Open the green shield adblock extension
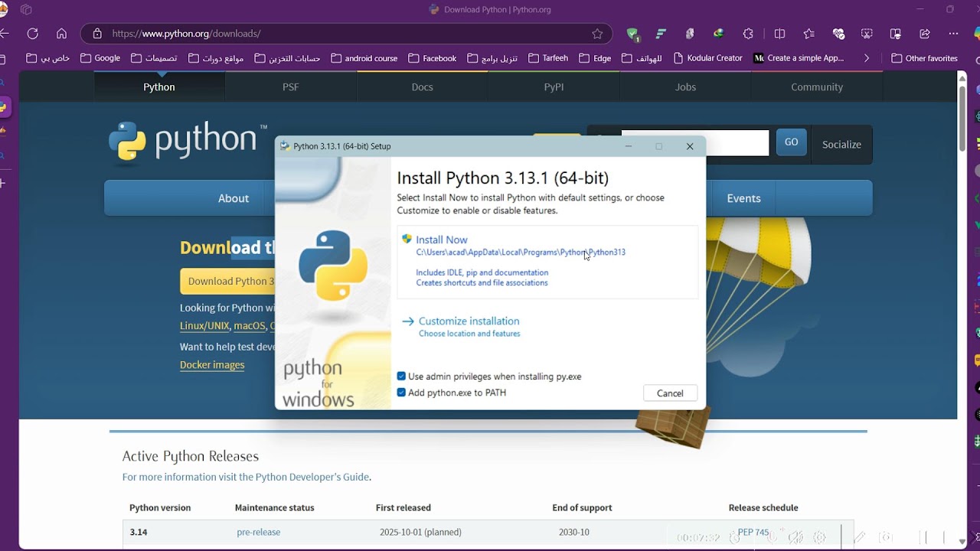 (632, 34)
